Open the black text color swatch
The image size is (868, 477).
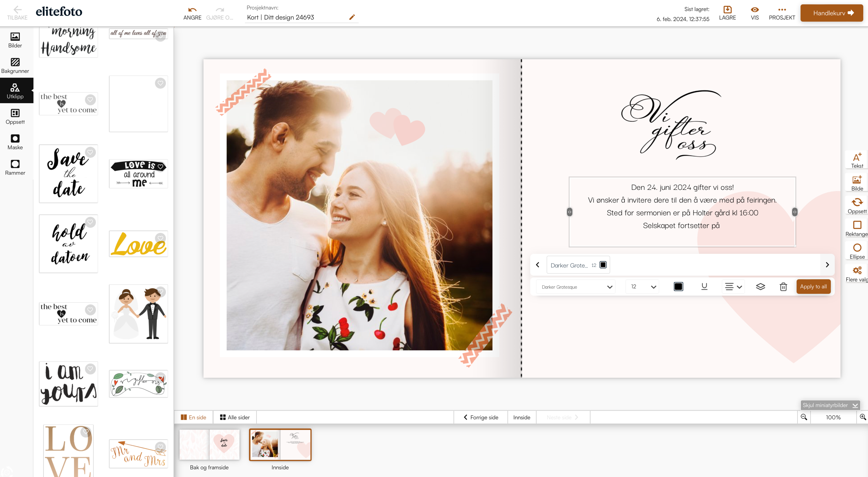point(678,286)
